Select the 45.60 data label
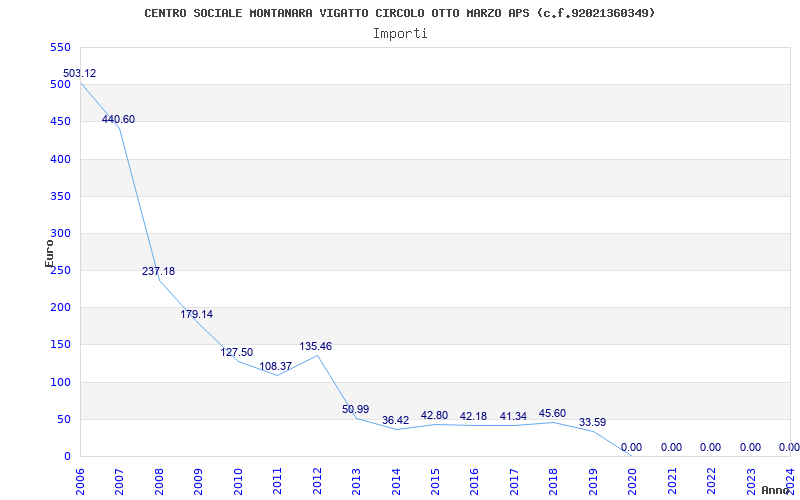Image resolution: width=800 pixels, height=500 pixels. tap(553, 413)
